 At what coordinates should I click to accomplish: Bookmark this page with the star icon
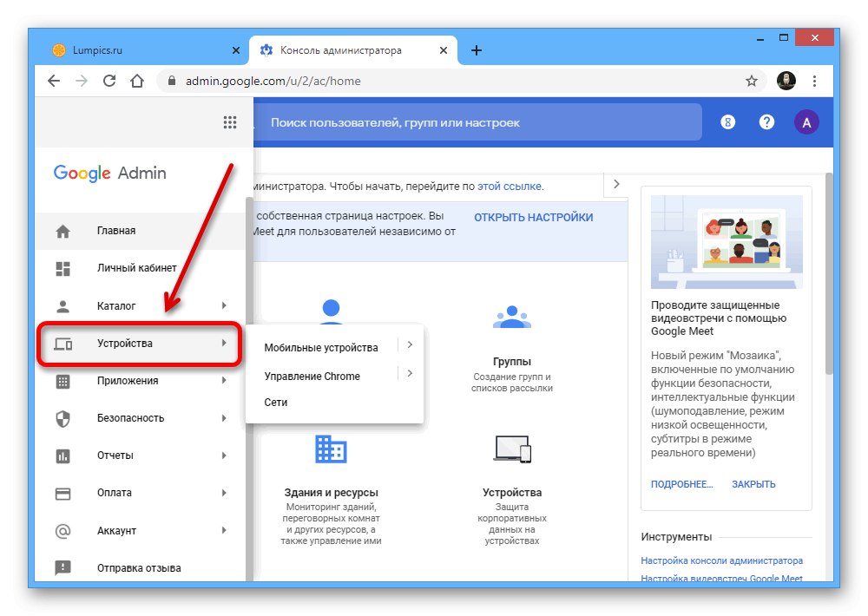click(751, 82)
